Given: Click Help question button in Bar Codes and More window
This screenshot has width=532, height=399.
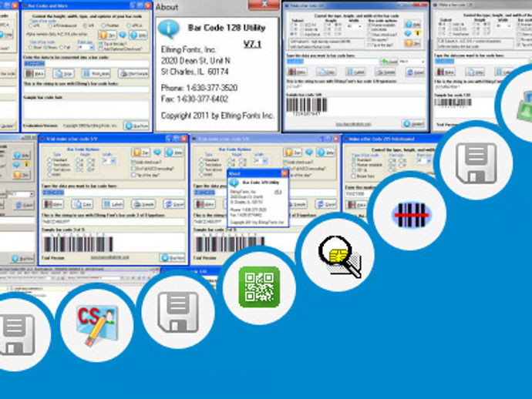Looking at the screenshot, I should point(139,35).
